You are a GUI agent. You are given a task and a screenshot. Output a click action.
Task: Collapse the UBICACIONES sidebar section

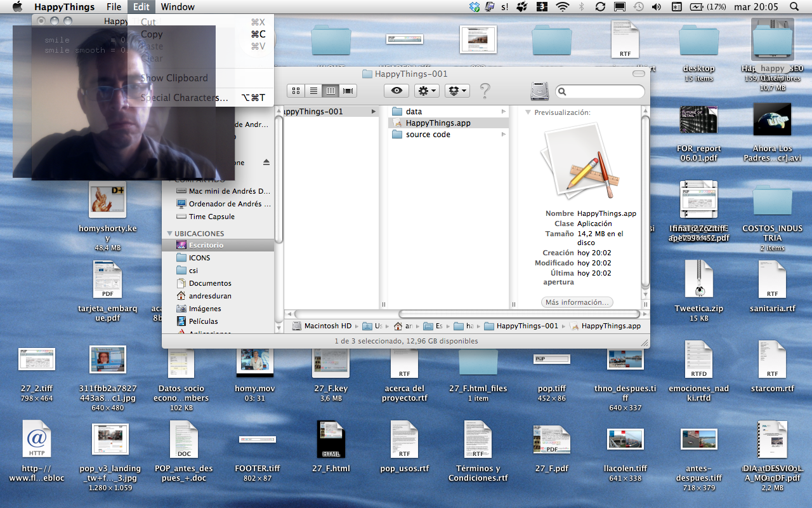(169, 234)
